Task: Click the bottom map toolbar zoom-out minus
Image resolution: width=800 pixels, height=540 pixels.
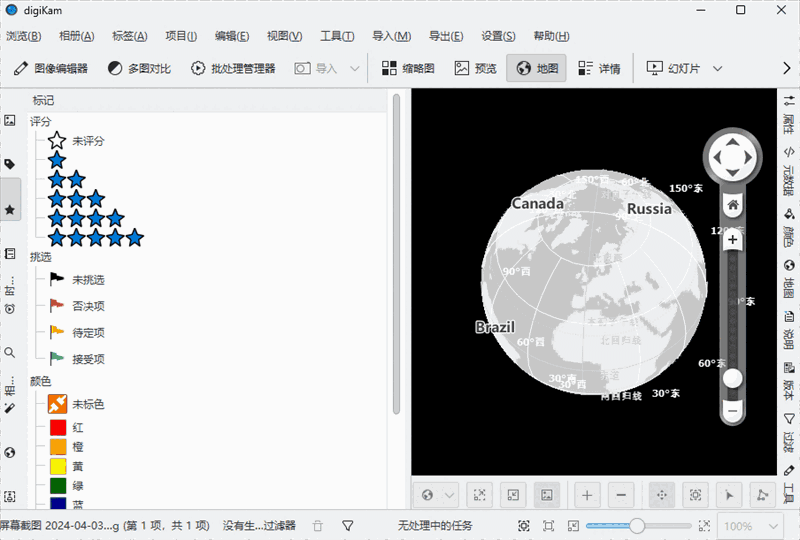Action: point(621,494)
